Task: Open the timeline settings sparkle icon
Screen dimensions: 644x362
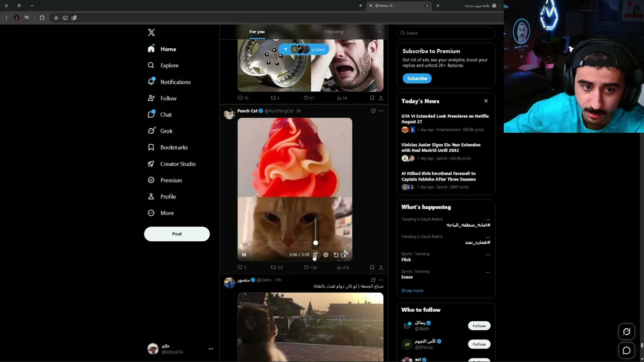Action: pos(379,32)
